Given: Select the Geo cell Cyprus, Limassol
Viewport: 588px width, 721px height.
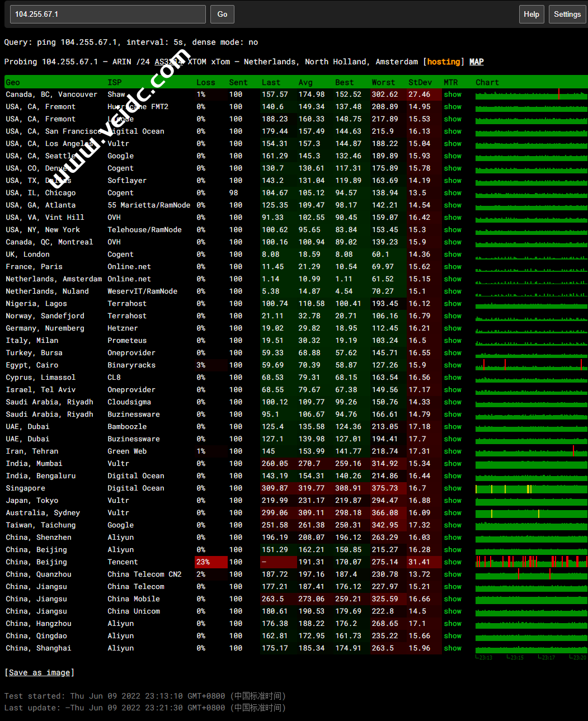Looking at the screenshot, I should [x=40, y=378].
